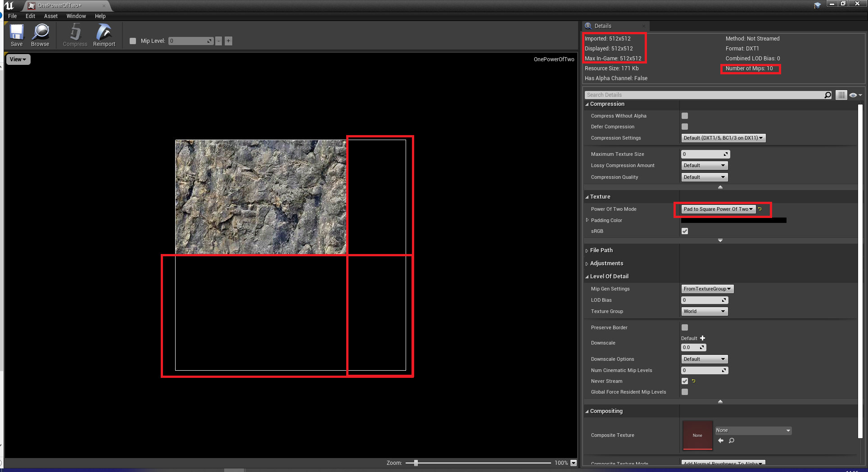Collapse the Compositing section
This screenshot has width=868, height=472.
[x=587, y=411]
